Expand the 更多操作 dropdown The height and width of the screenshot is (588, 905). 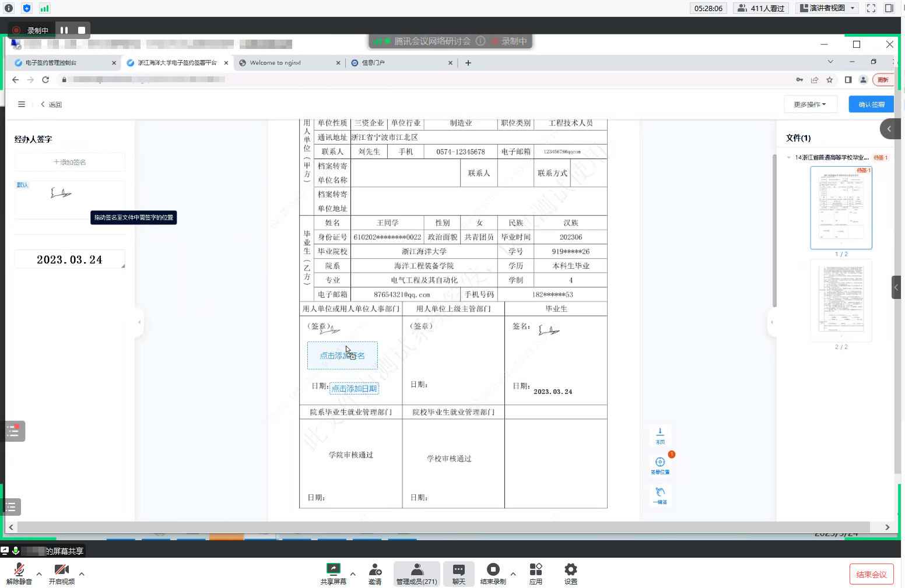[x=810, y=104]
